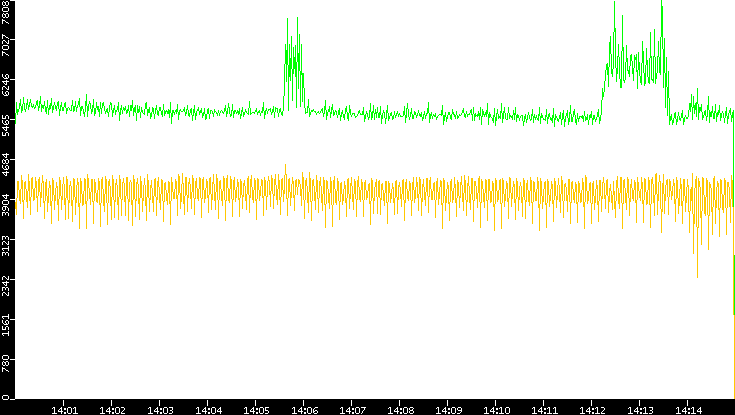Screen dimensions: 735x415
Task: Select the 14:14 time label
Action: [688, 408]
